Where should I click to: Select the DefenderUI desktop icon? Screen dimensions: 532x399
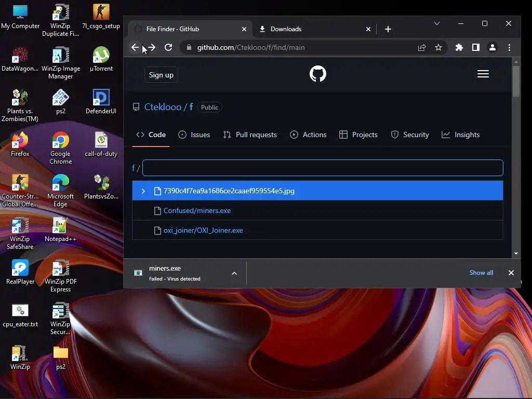pyautogui.click(x=101, y=102)
